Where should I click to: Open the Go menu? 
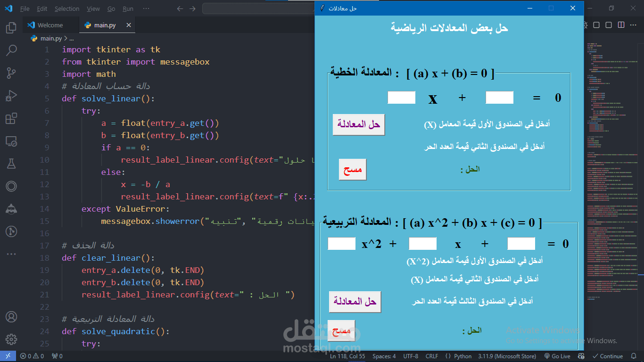[x=111, y=8]
